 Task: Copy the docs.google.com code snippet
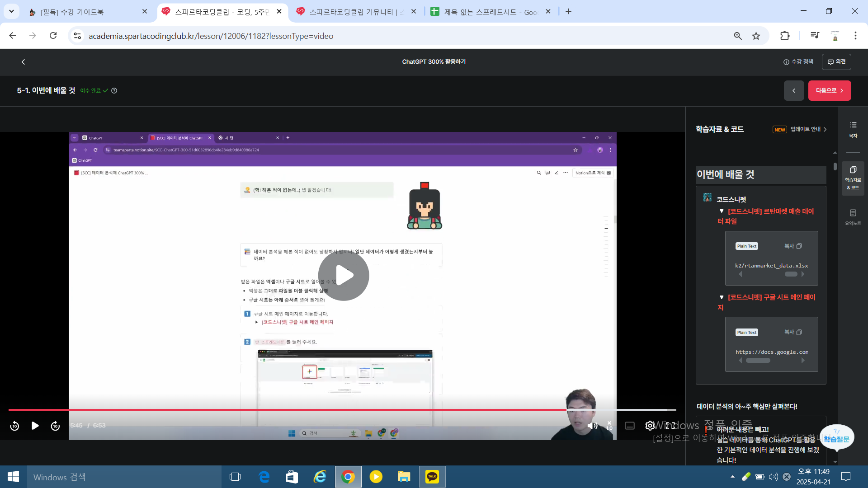click(x=793, y=333)
